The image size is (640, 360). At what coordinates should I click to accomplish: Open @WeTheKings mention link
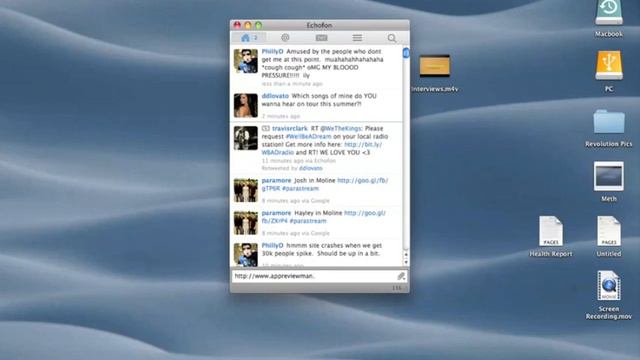[341, 128]
